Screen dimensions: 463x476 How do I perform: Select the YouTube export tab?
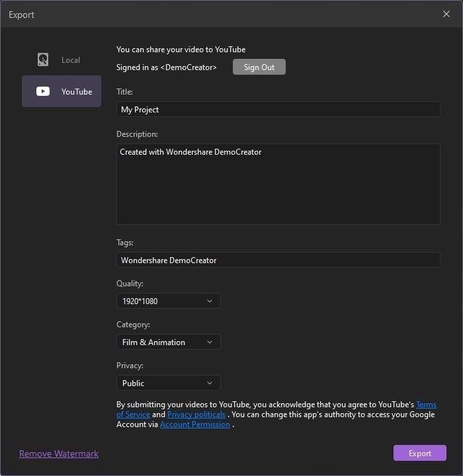pyautogui.click(x=62, y=91)
